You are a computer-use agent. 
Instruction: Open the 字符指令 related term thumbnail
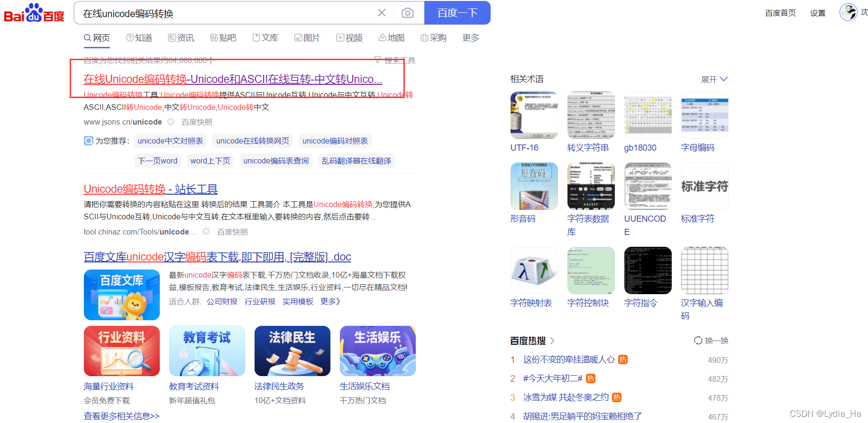pos(648,270)
